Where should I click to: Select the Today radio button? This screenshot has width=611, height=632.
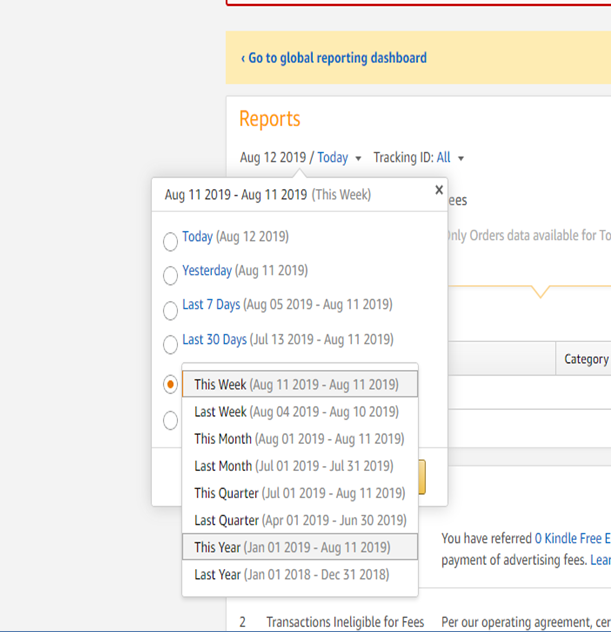tap(171, 241)
